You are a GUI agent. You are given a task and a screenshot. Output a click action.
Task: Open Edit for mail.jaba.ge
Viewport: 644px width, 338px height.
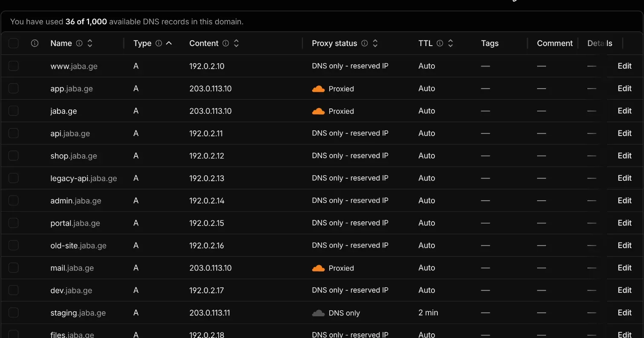pyautogui.click(x=625, y=268)
